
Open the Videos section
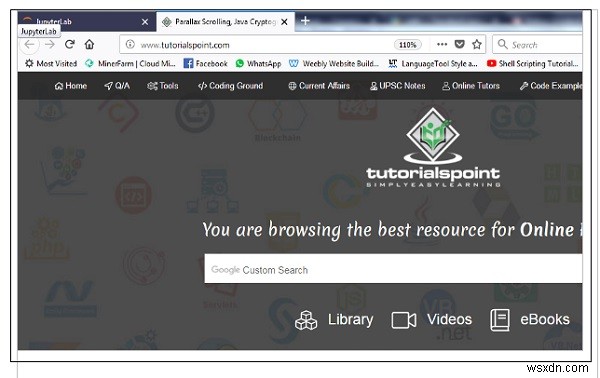[432, 320]
